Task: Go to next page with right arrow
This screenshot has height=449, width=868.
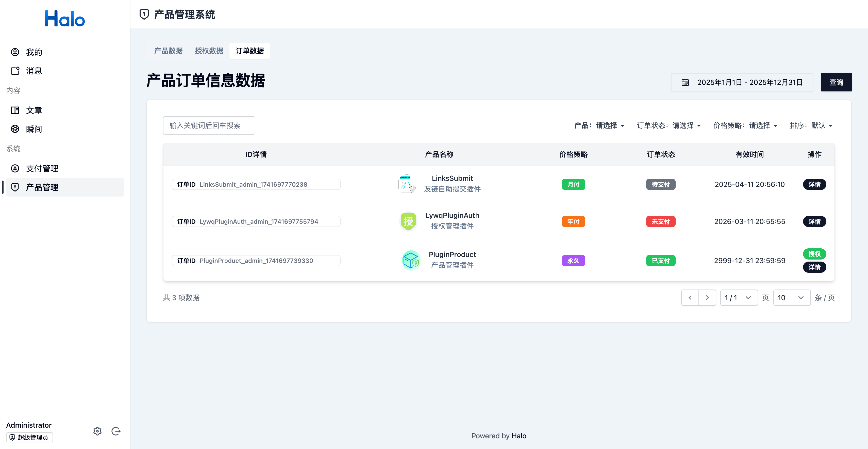Action: point(707,298)
